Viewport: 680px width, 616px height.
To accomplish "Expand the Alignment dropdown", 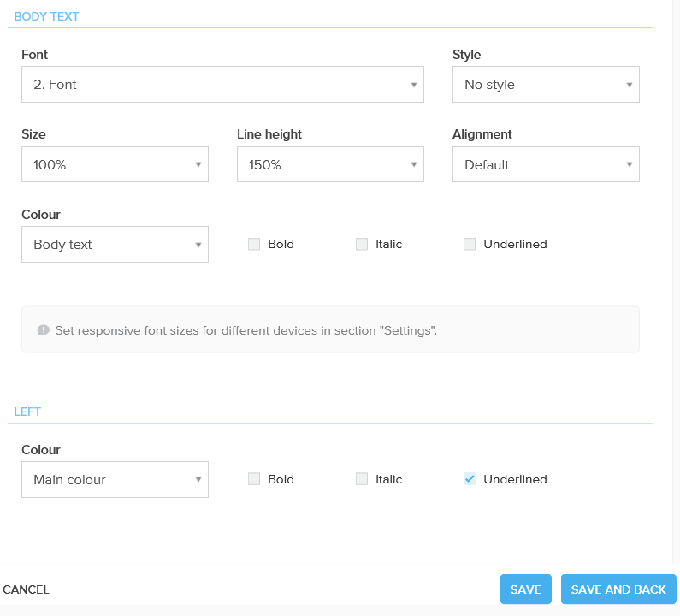I will 546,164.
